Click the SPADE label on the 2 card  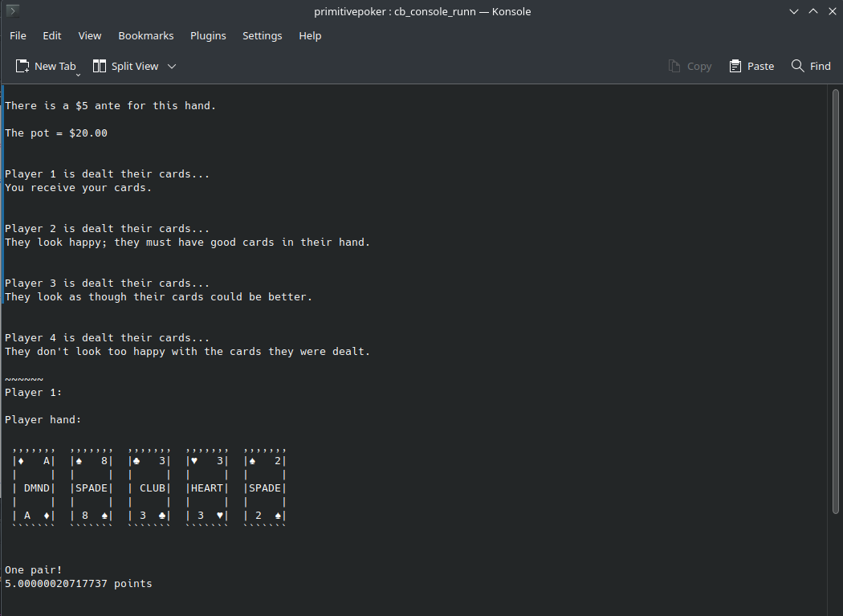(264, 488)
